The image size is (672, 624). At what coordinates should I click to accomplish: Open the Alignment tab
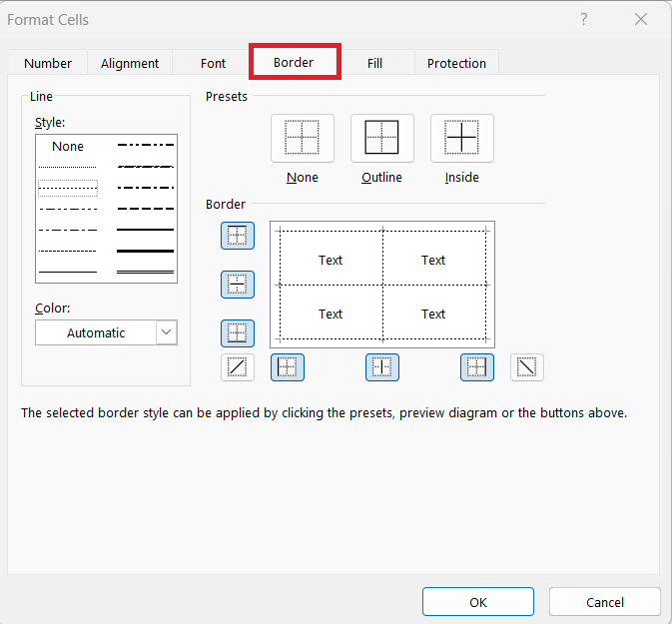130,63
